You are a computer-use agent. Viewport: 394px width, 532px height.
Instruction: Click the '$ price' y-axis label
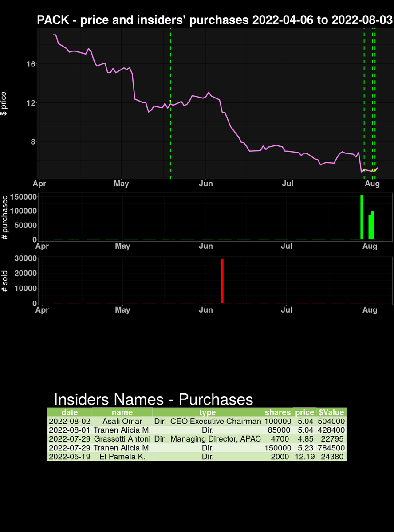click(4, 104)
